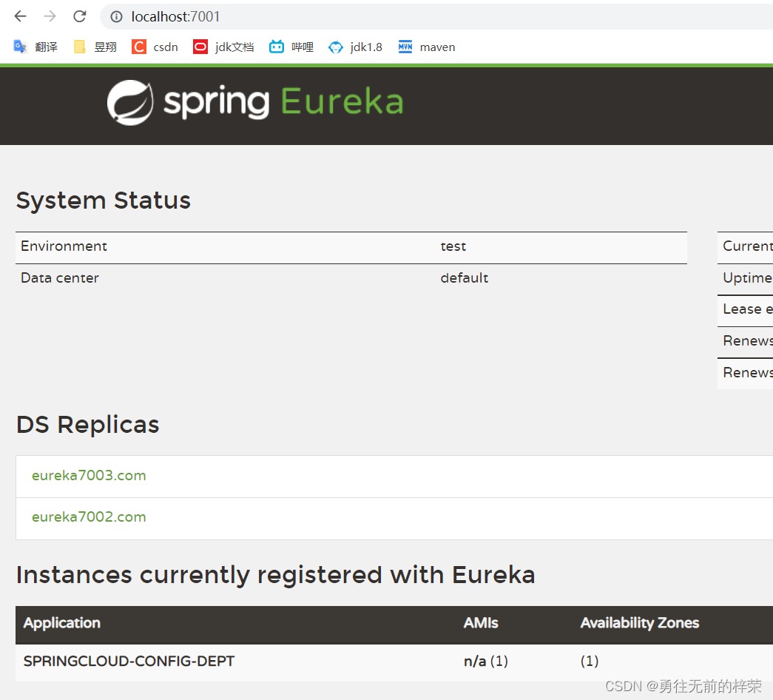Select the Environment row label
This screenshot has height=700, width=773.
point(64,246)
